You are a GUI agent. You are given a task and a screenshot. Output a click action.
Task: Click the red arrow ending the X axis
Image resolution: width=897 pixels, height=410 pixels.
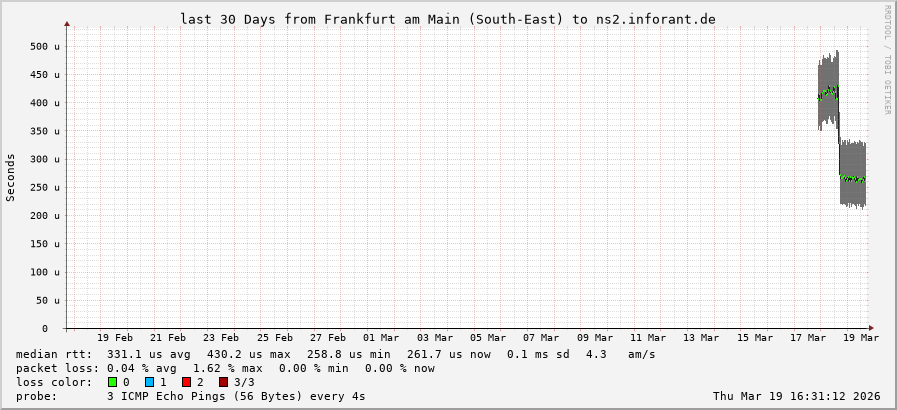tap(871, 328)
